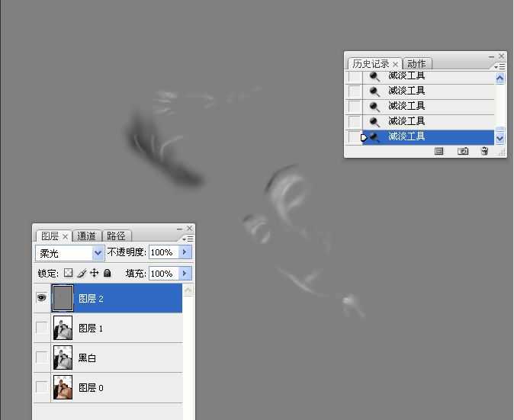Image resolution: width=514 pixels, height=420 pixels.
Task: Select the 图层 0 layer
Action: click(122, 388)
